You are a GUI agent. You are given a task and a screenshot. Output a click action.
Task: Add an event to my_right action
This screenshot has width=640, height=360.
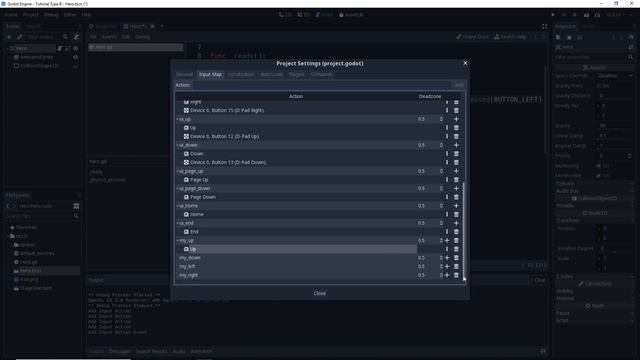tap(447, 275)
